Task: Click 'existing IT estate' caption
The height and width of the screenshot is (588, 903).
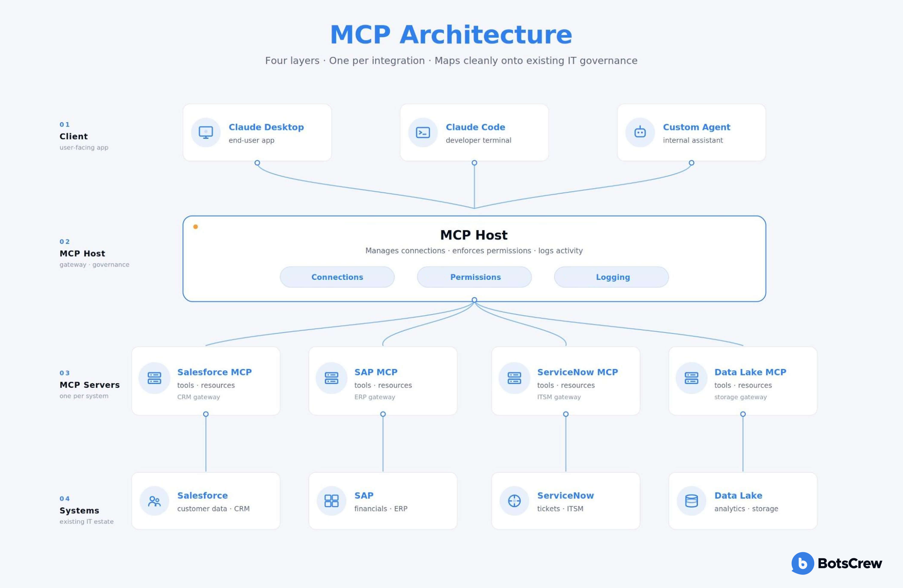Action: pyautogui.click(x=87, y=522)
